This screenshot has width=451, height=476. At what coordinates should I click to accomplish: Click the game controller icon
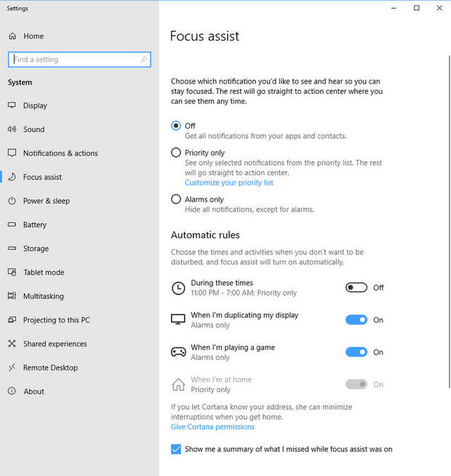pos(178,352)
